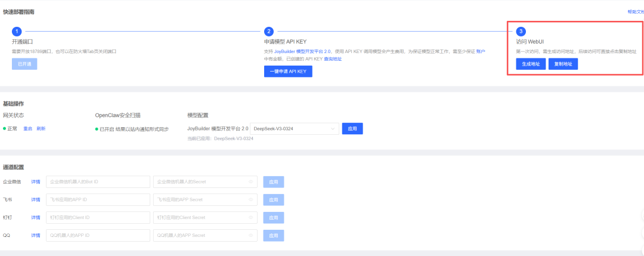Click the 申请模型 API KEY step title
Screen dimensions: 644x256
click(x=285, y=42)
